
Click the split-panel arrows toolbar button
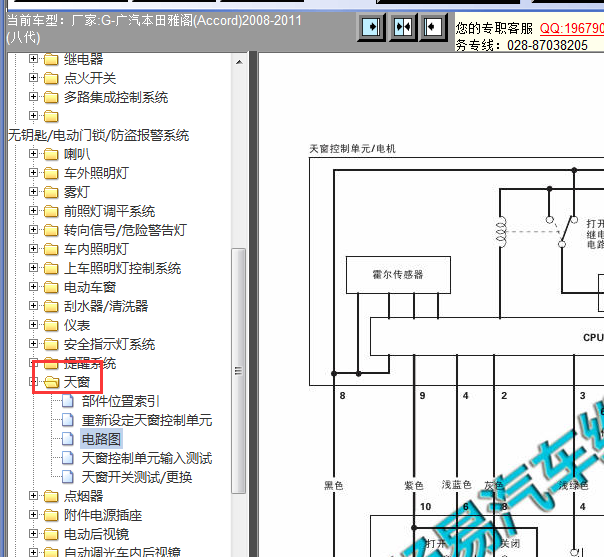403,27
